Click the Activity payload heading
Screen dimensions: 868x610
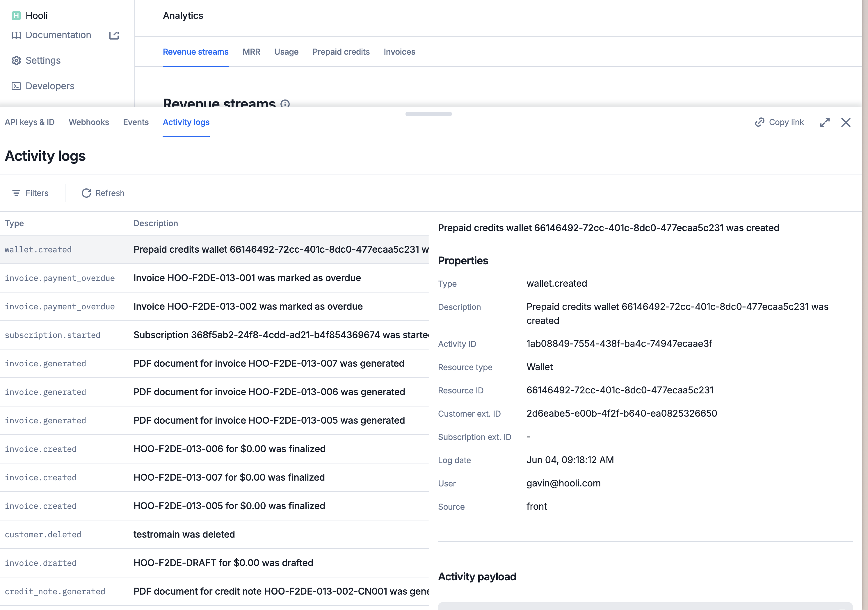[477, 577]
